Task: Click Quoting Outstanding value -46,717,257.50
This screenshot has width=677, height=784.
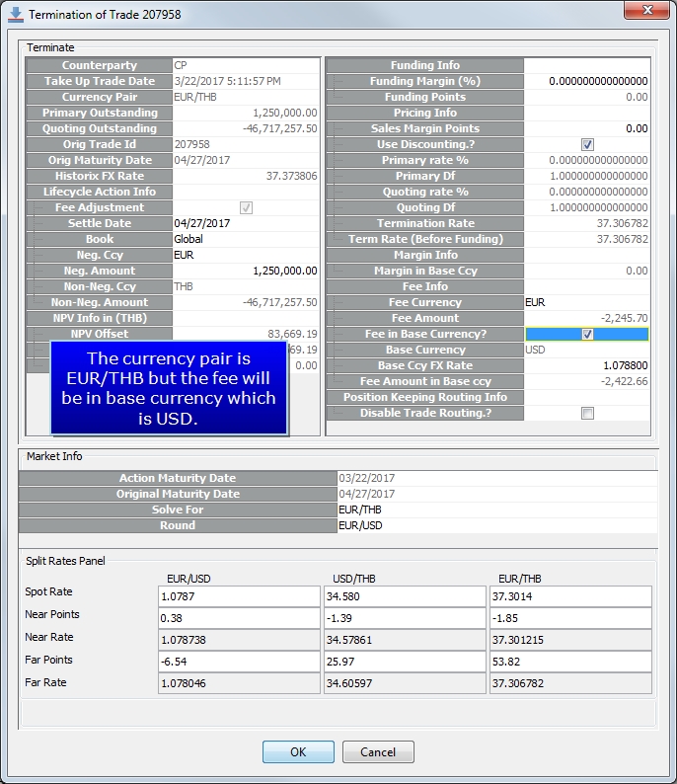Action: click(246, 128)
